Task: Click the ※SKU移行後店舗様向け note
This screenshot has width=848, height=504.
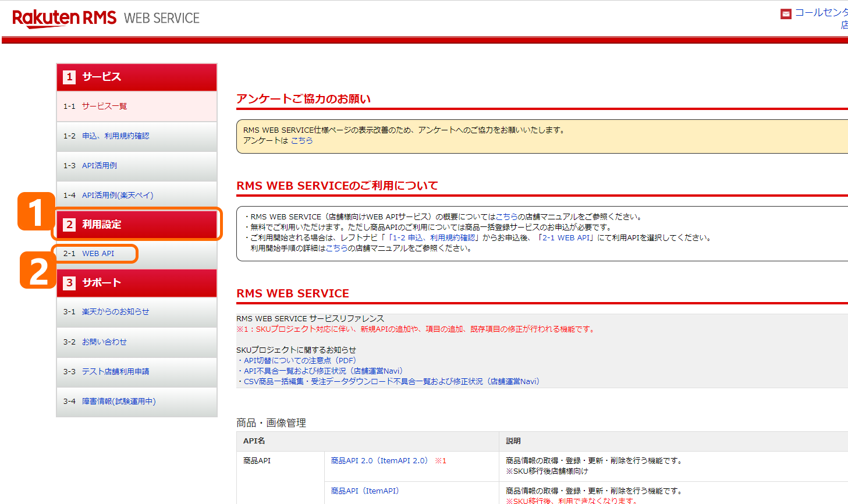Action: click(547, 471)
